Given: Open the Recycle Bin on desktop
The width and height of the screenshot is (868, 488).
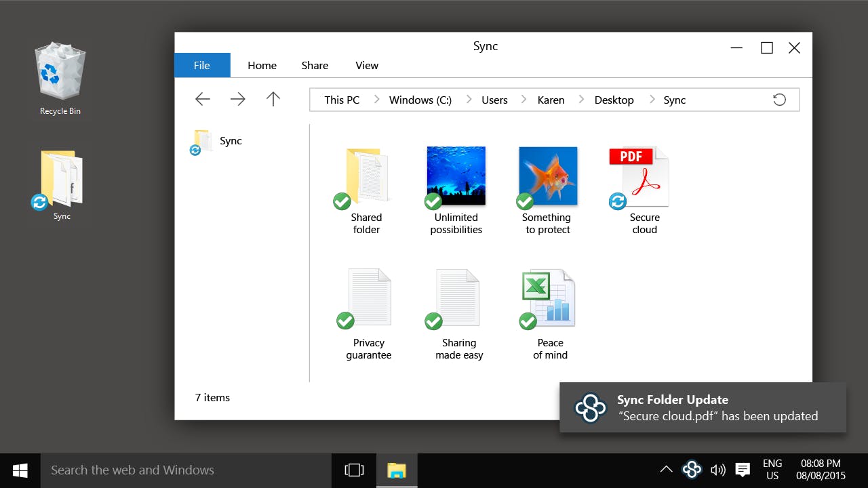Looking at the screenshot, I should click(x=60, y=73).
